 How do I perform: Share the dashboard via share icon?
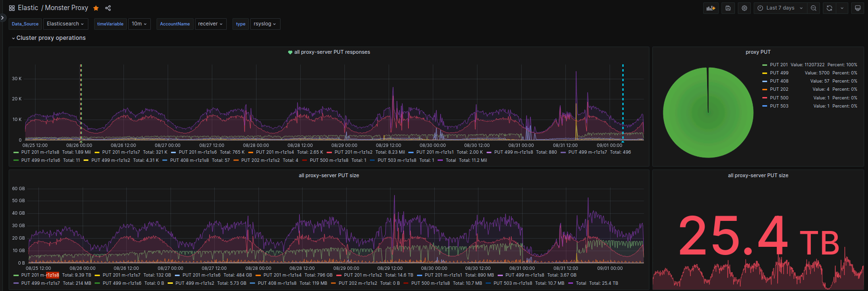[108, 8]
